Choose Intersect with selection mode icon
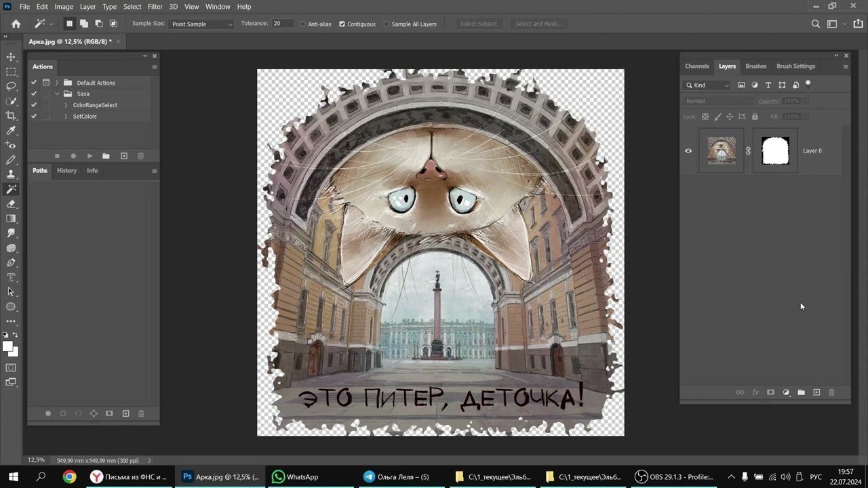The height and width of the screenshot is (488, 868). coord(113,24)
